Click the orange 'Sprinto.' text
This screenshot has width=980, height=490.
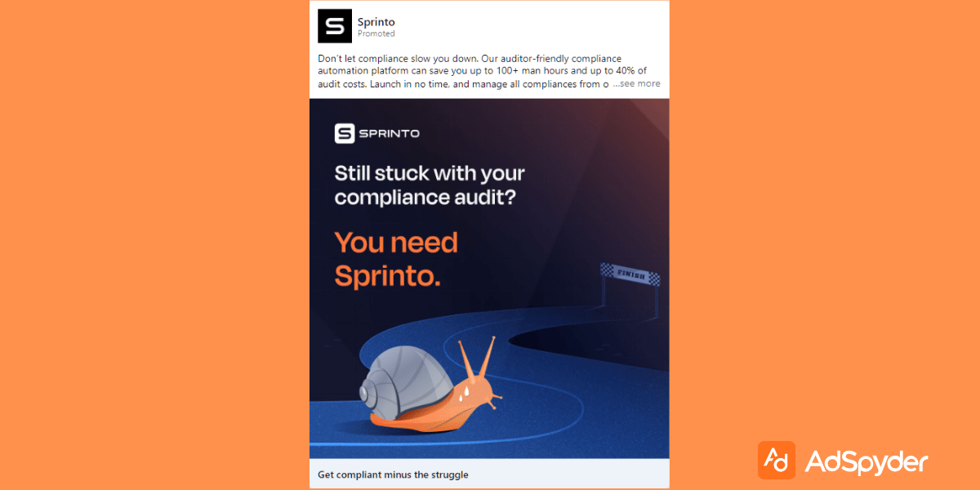coord(388,276)
